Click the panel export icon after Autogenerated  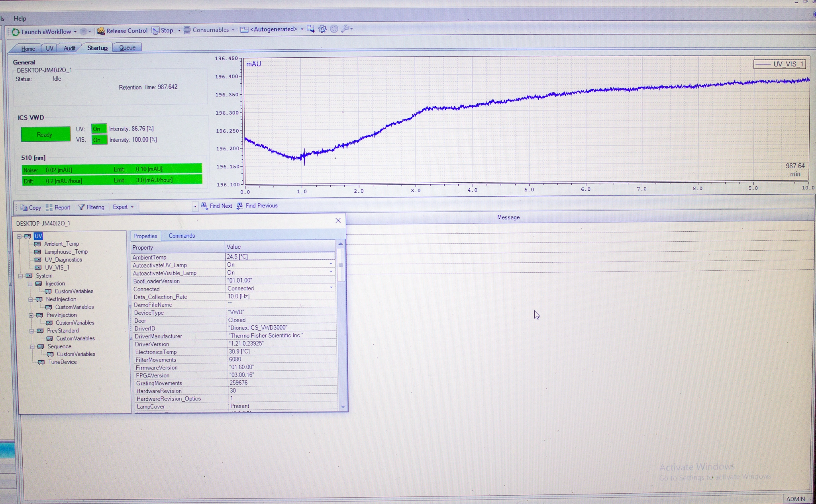click(x=311, y=29)
